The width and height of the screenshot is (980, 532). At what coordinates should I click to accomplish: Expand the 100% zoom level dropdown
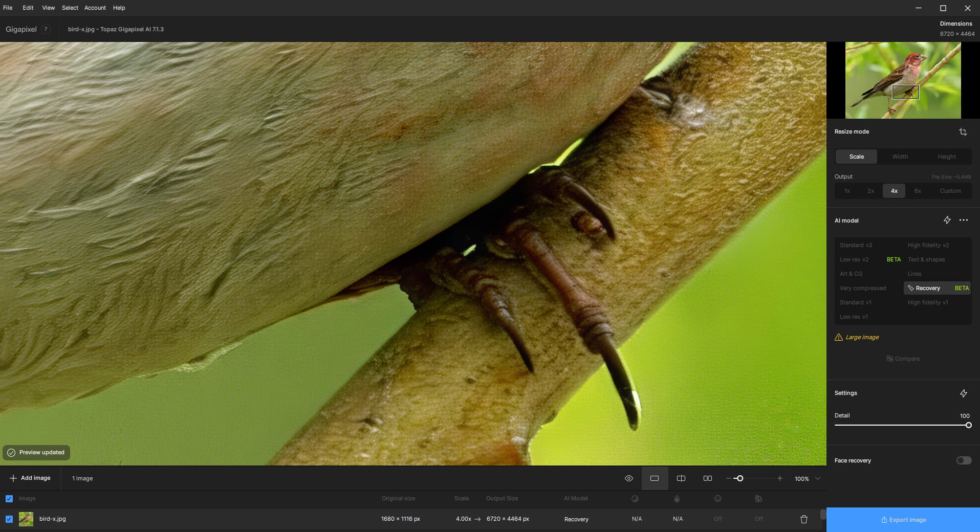pyautogui.click(x=817, y=478)
